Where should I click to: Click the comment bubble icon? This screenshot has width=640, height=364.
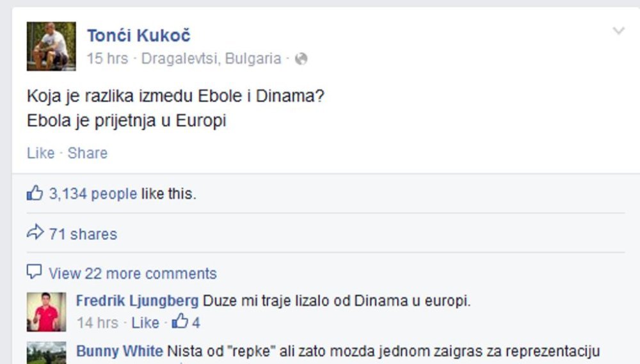tap(35, 271)
